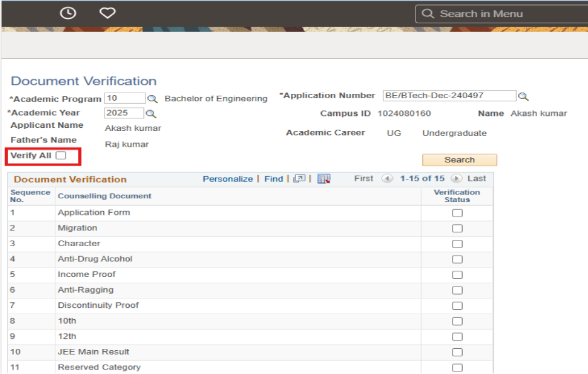
Task: Check verification for Income Proof
Action: [457, 275]
